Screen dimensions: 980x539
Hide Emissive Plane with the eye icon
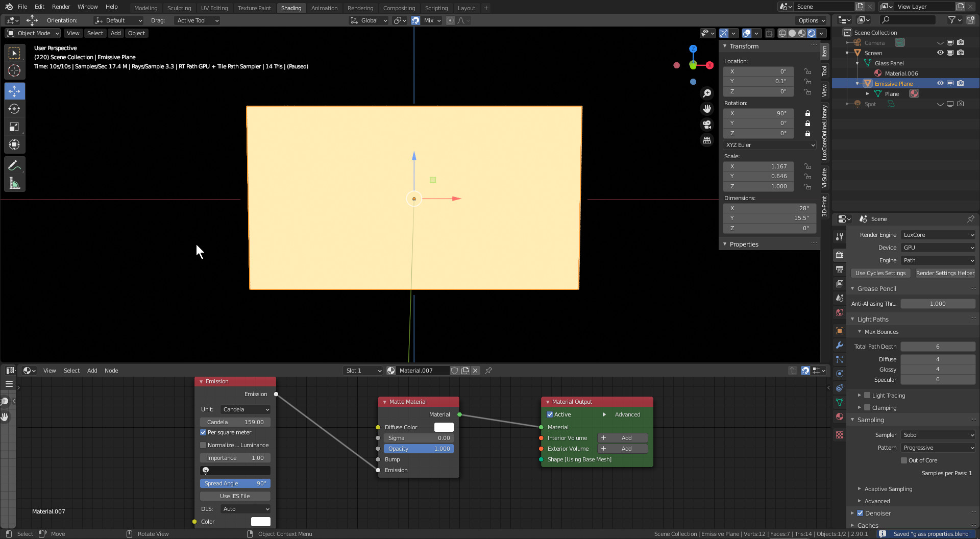coord(940,83)
